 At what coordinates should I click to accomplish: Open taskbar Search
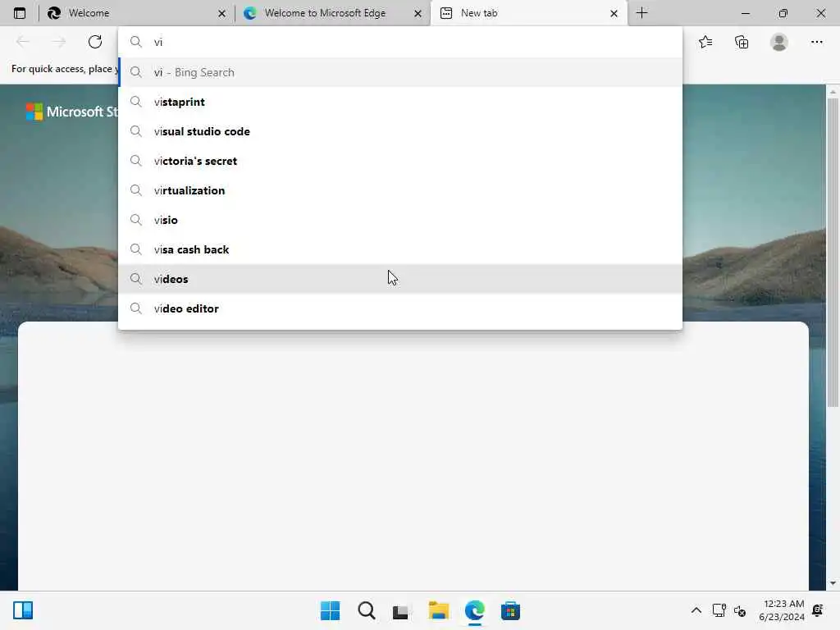[367, 610]
